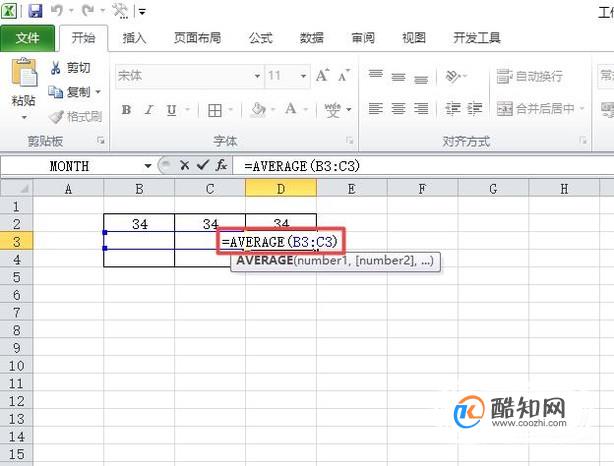Viewport: 614px width, 466px height.
Task: Open the 字体 (Font) dialog launcher
Action: [349, 140]
